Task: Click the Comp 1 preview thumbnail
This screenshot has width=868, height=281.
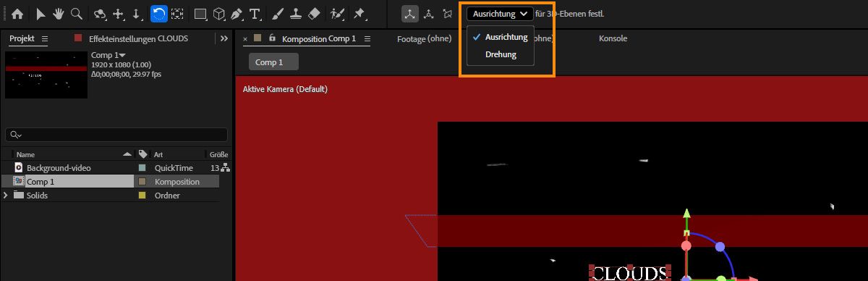Action: [46, 75]
